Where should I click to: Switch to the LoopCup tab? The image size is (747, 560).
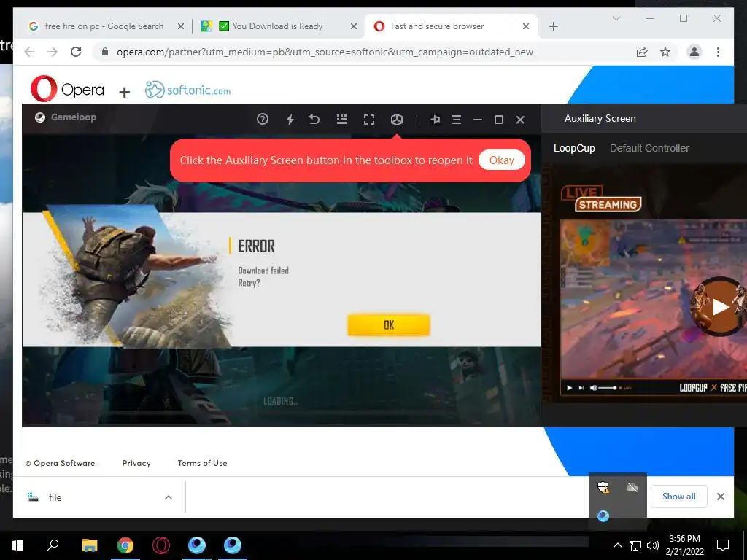[x=574, y=148]
